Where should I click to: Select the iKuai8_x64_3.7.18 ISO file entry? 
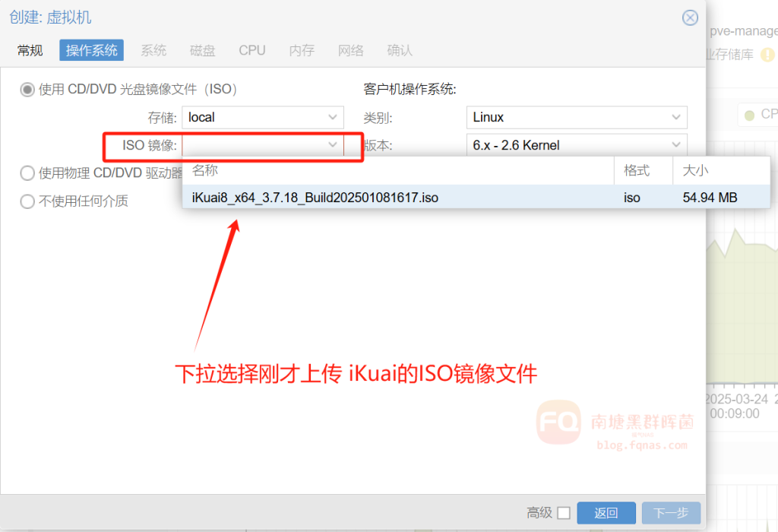[315, 198]
